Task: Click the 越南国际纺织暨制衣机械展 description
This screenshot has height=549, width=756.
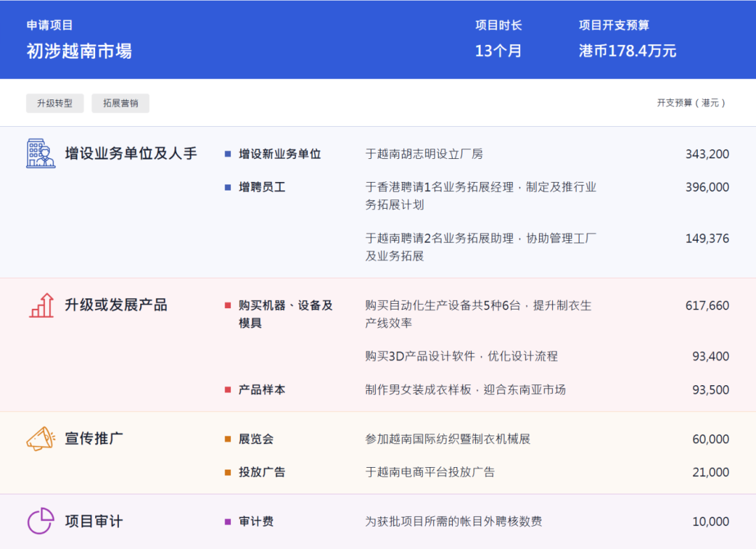Action: [448, 439]
